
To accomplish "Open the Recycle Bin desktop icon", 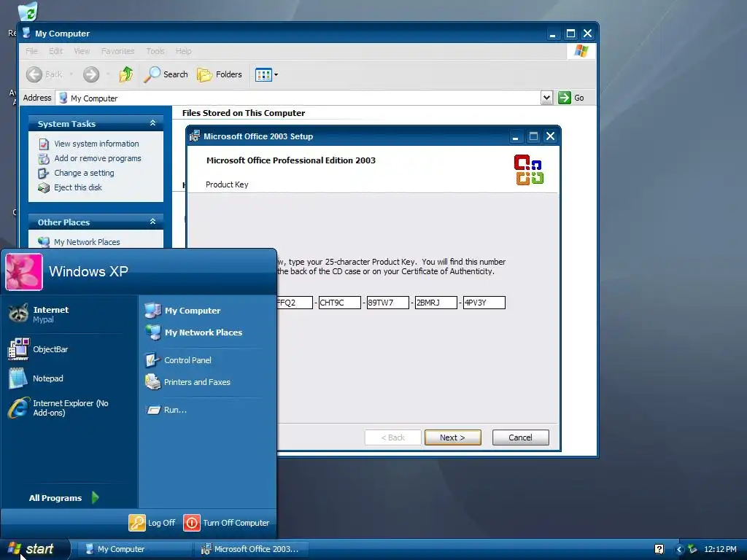I will [x=27, y=12].
